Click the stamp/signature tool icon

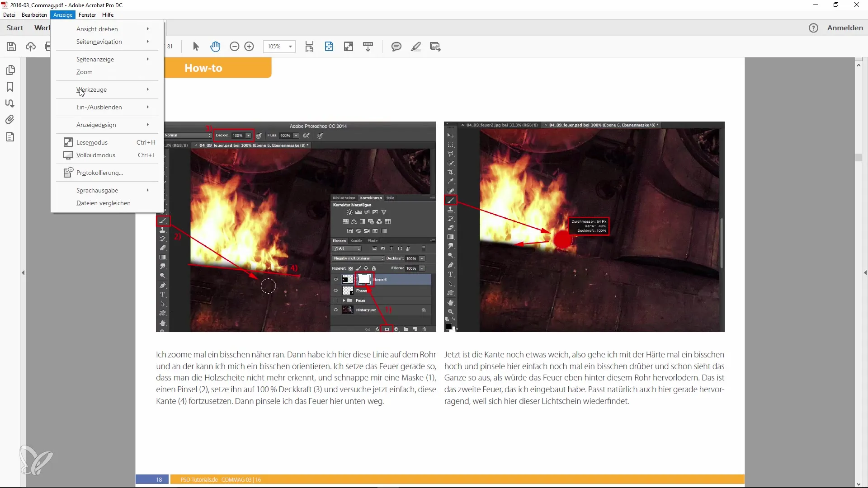435,47
